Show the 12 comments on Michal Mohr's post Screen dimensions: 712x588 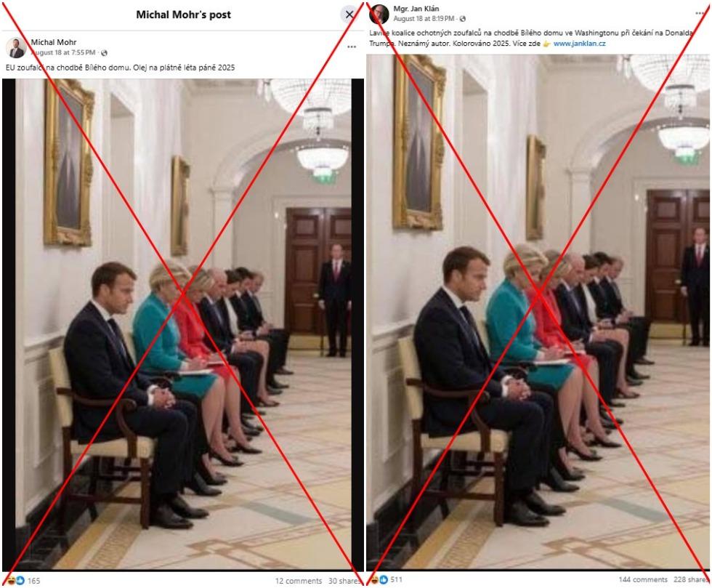[x=299, y=581]
